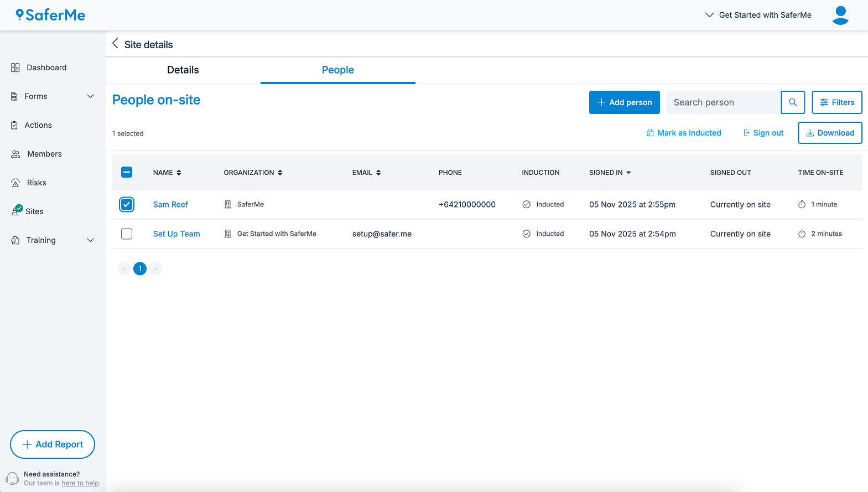Sort the table by Signed In column
Image resolution: width=868 pixels, height=492 pixels.
click(610, 173)
